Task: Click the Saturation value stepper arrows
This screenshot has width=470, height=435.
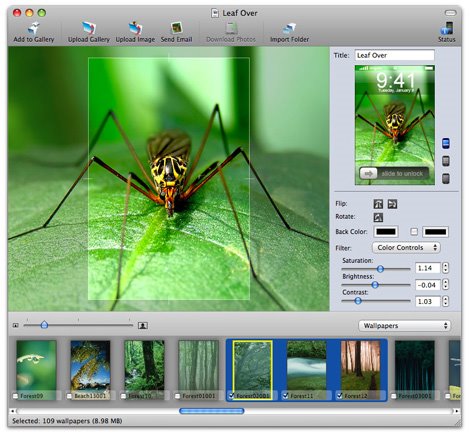Action: pyautogui.click(x=445, y=268)
